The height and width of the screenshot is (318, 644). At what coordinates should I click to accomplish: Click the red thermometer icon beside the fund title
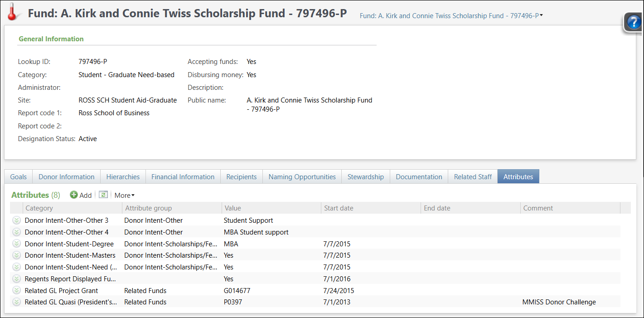pyautogui.click(x=11, y=11)
